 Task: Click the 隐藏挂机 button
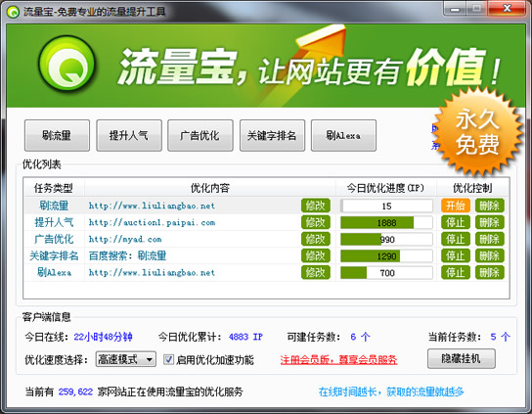point(461,358)
